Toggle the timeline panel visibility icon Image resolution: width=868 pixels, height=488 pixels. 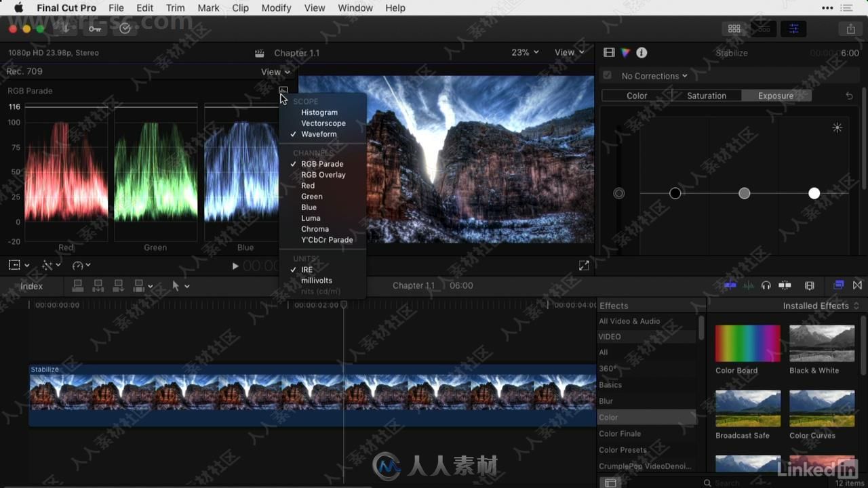pos(764,28)
